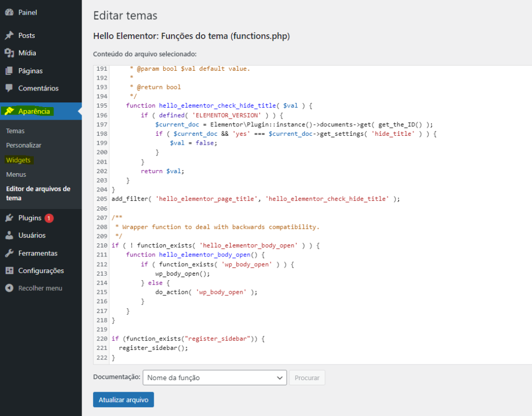Expand the Nome da função dropdown

215,378
